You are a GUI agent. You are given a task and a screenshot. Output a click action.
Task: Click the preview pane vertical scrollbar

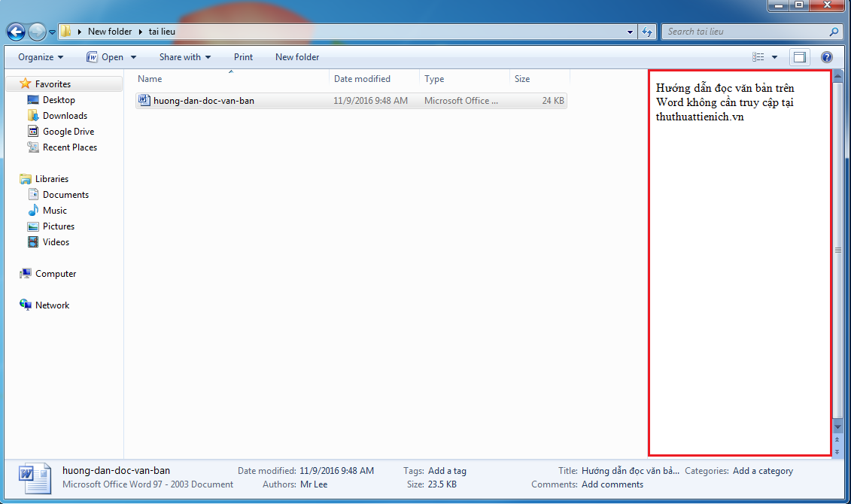click(837, 250)
